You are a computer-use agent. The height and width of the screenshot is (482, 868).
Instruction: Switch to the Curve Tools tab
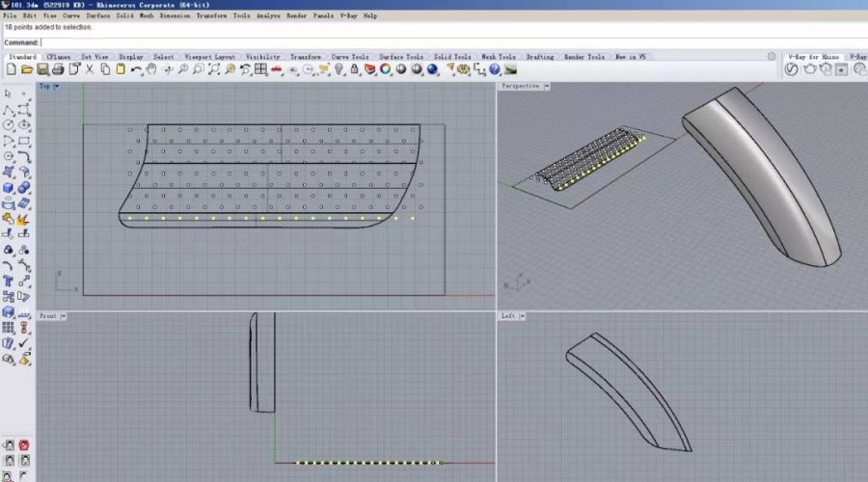(350, 57)
